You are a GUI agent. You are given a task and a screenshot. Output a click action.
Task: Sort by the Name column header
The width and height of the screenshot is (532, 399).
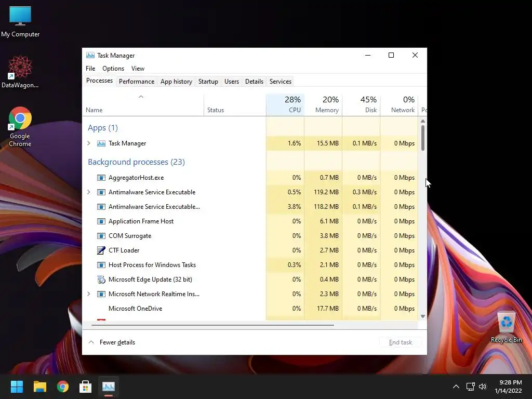(143, 104)
